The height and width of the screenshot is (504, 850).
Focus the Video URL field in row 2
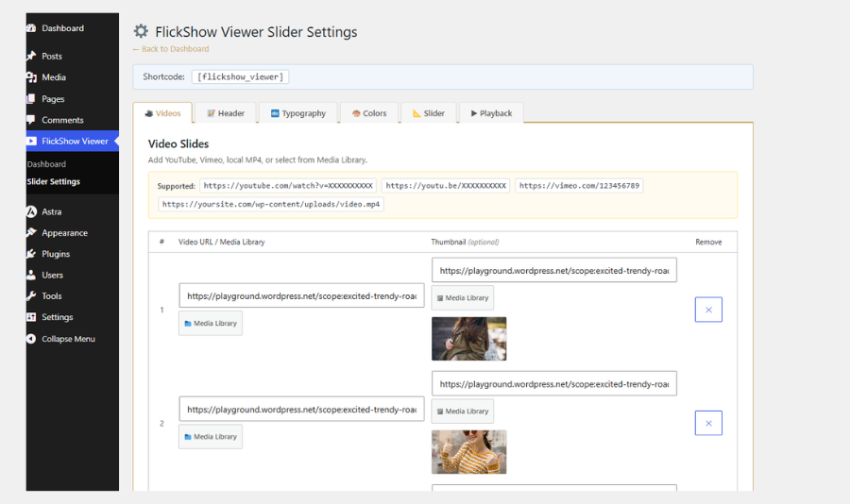tap(301, 410)
